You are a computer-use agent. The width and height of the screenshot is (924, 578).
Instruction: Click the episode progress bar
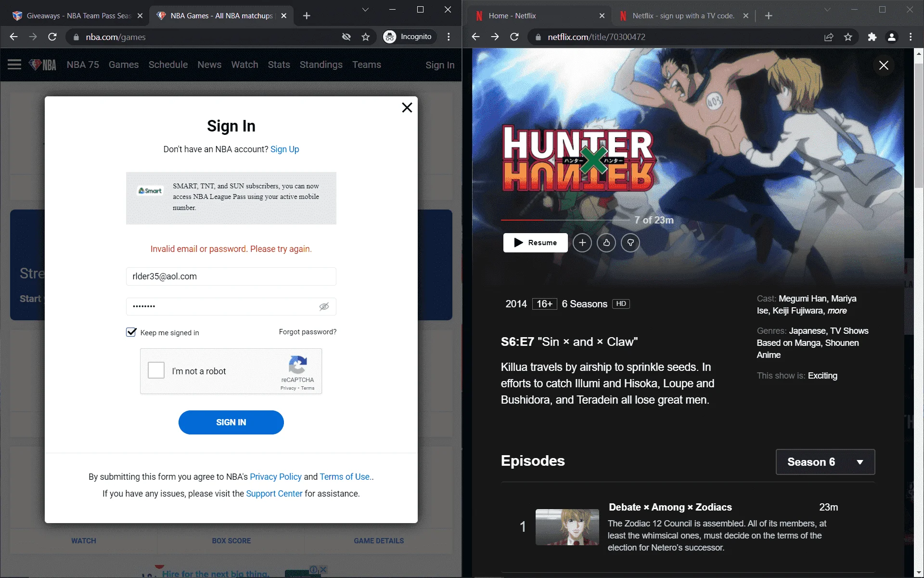(565, 220)
